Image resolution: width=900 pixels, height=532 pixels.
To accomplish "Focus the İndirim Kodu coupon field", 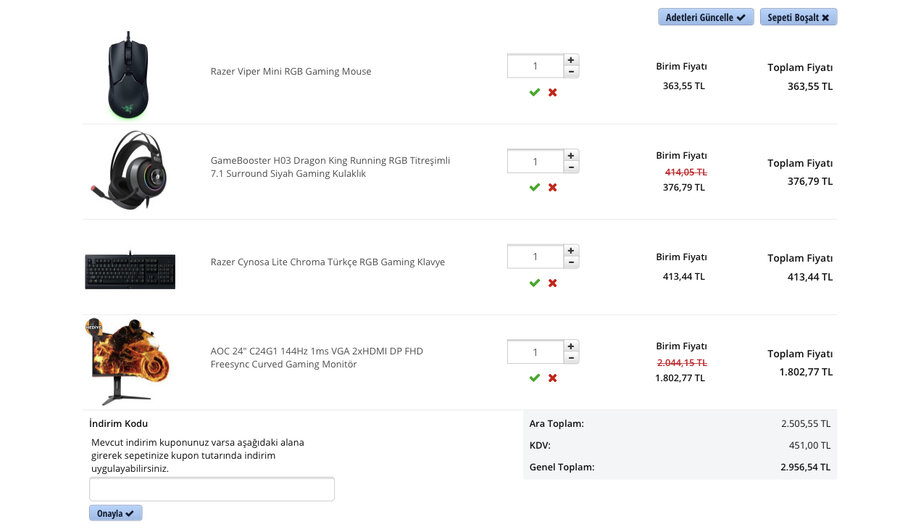I will tap(212, 489).
